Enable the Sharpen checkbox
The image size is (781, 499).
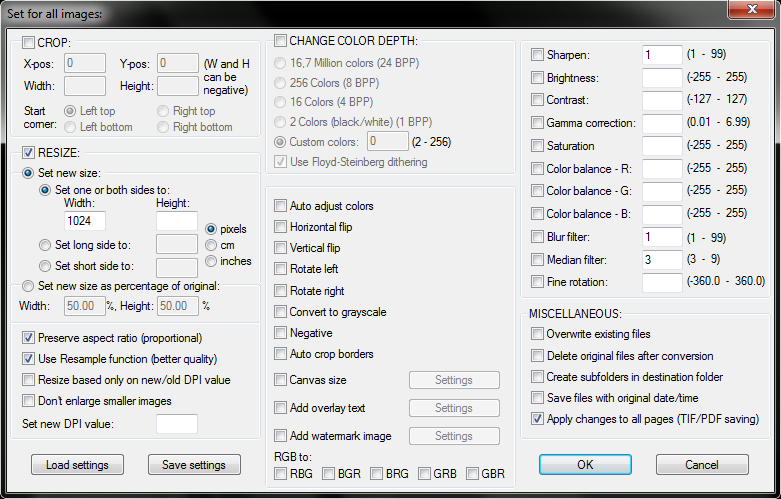point(537,55)
